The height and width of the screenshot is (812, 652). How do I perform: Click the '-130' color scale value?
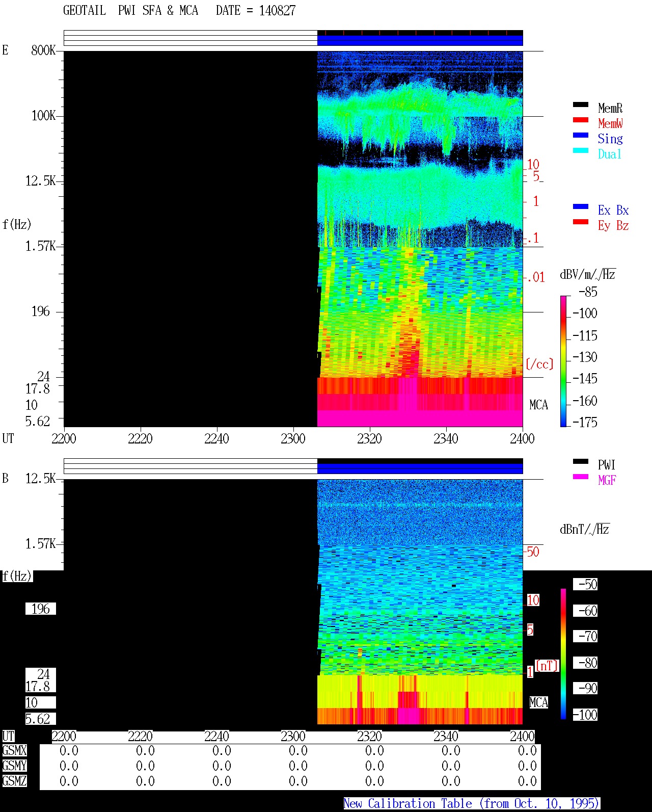point(585,357)
